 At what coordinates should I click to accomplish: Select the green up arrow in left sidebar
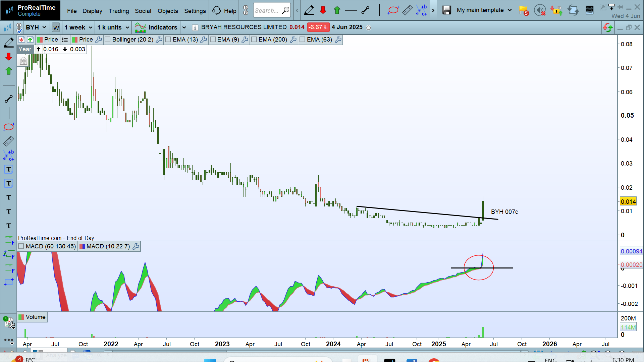tap(9, 71)
